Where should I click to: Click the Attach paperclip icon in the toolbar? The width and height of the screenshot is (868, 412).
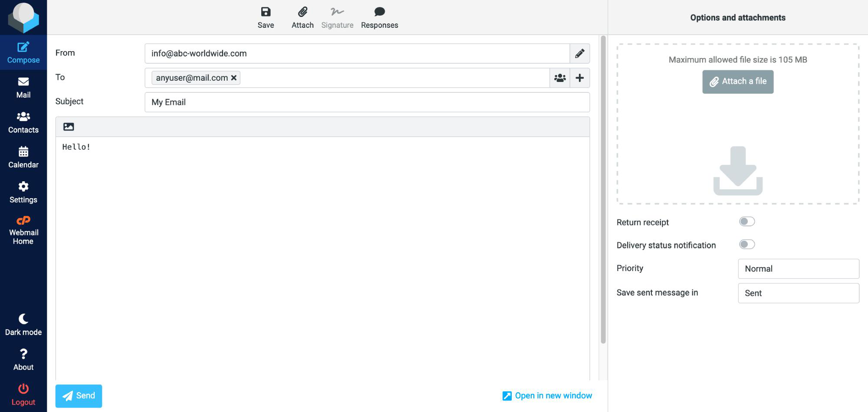coord(302,12)
